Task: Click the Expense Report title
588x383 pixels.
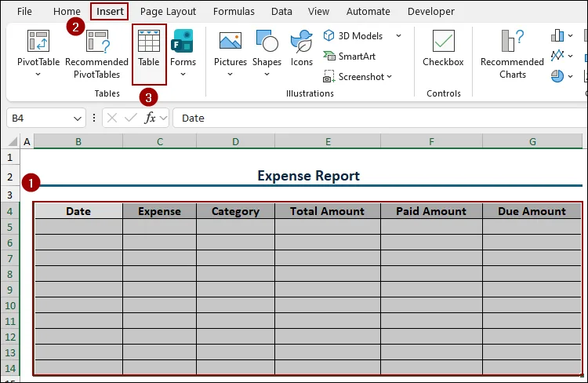Action: coord(309,176)
